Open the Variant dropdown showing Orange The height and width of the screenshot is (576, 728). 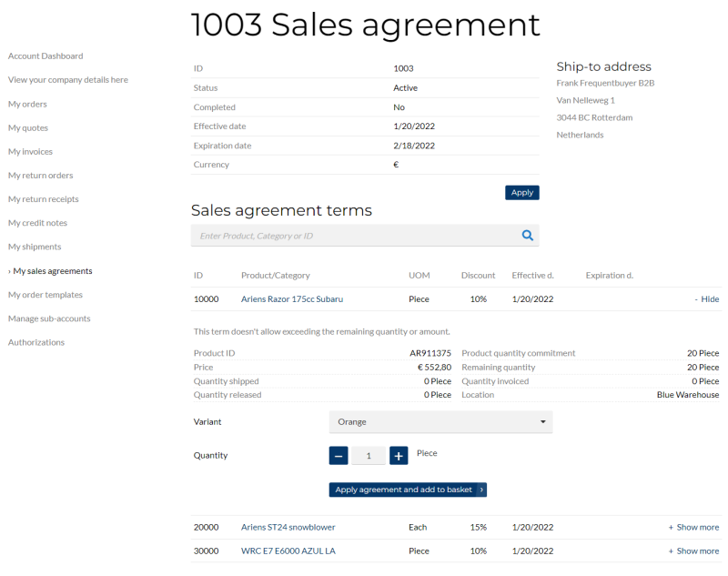440,422
